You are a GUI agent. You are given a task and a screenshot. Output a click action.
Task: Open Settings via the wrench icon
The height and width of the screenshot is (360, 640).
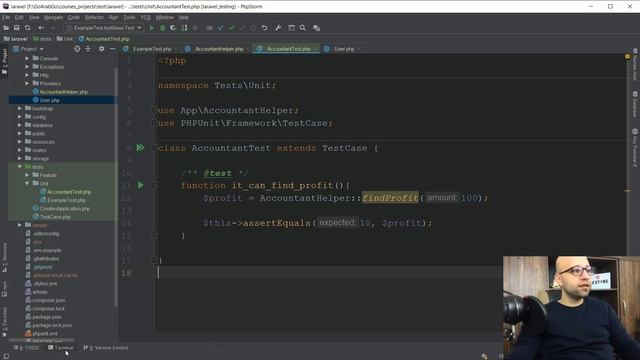(x=278, y=28)
